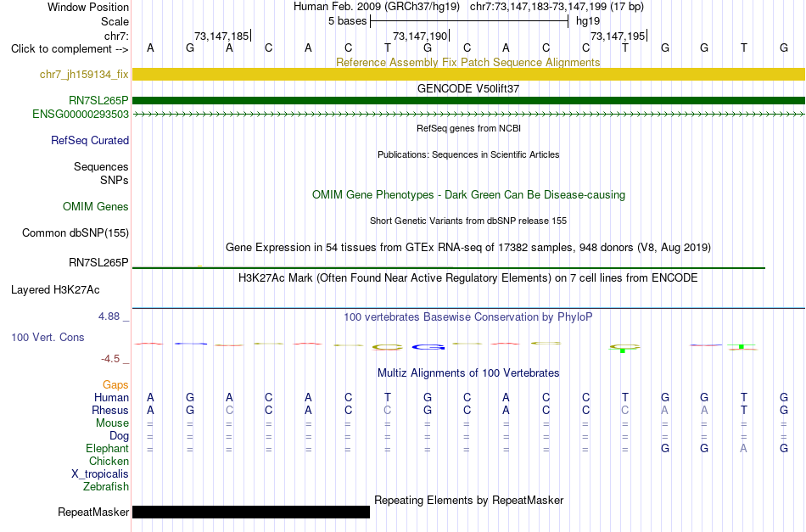Viewport: 806px width, 532px height.
Task: Click the 'OMIM Gene Phenotypes' green title
Action: 468,195
